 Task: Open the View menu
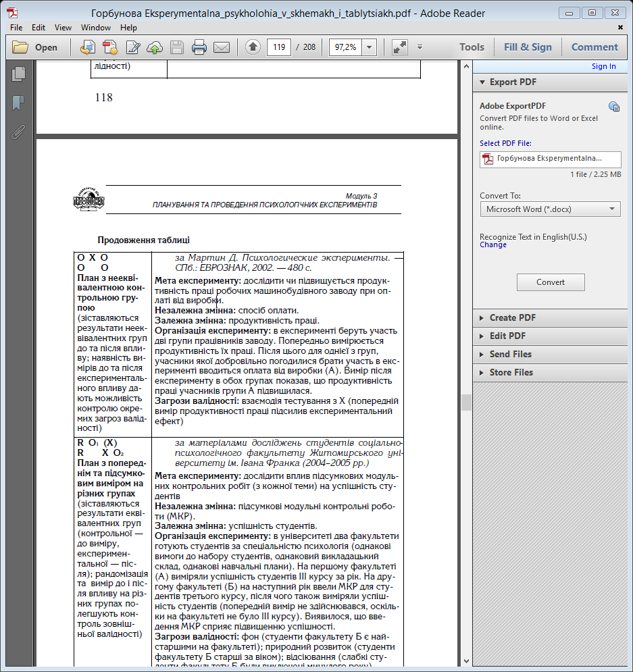coord(63,28)
